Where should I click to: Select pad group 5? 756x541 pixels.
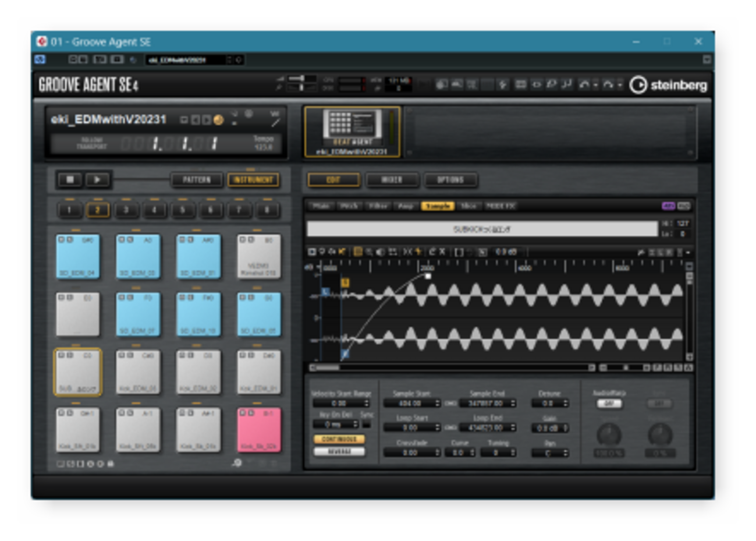pyautogui.click(x=183, y=210)
